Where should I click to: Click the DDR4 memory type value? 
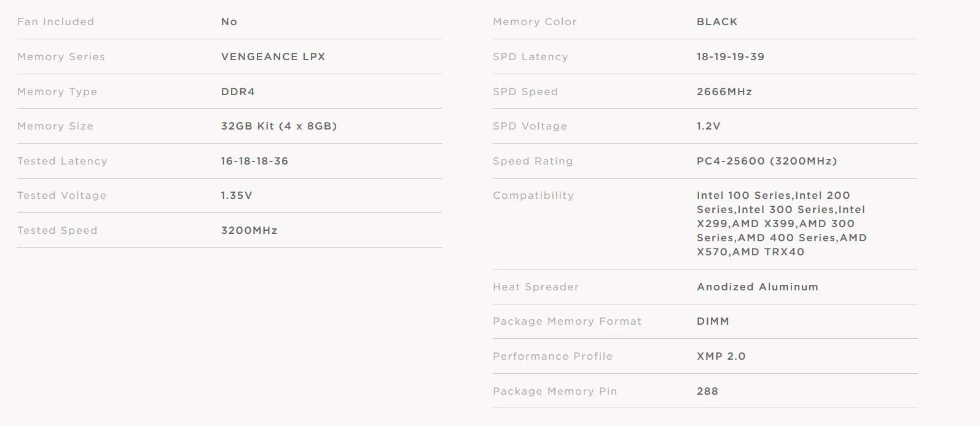tap(238, 91)
